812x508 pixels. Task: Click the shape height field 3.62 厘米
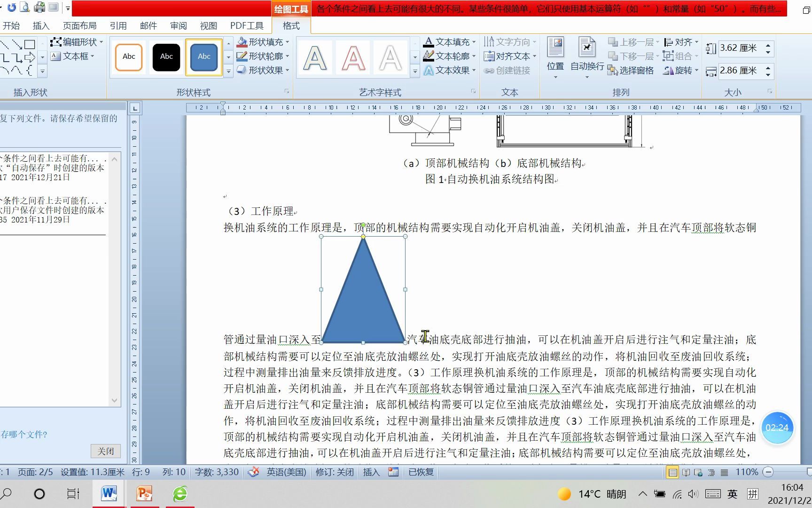[x=741, y=48]
